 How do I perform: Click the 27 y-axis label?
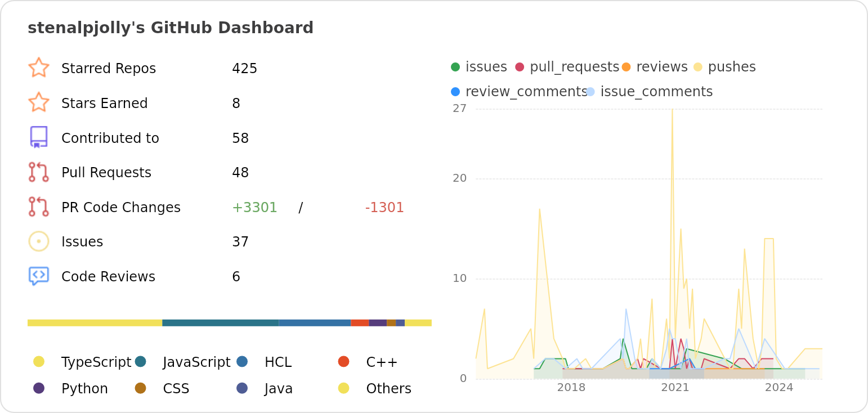(460, 109)
